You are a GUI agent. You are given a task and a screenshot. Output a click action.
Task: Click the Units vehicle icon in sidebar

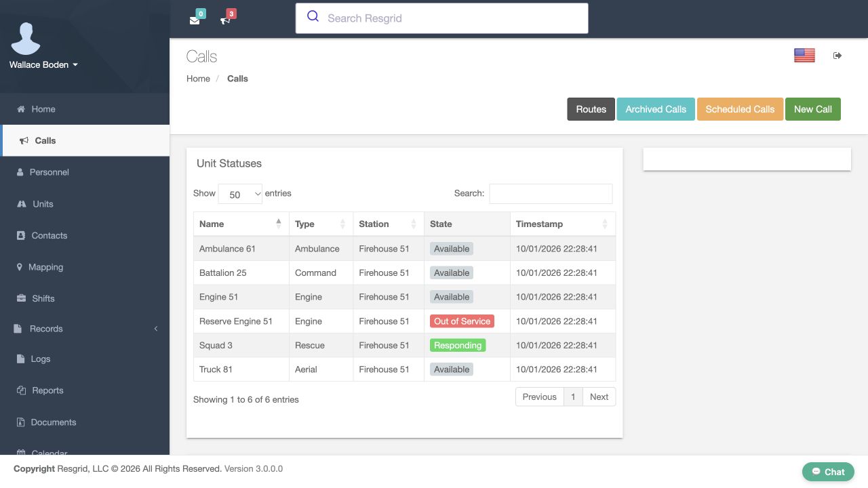point(21,204)
